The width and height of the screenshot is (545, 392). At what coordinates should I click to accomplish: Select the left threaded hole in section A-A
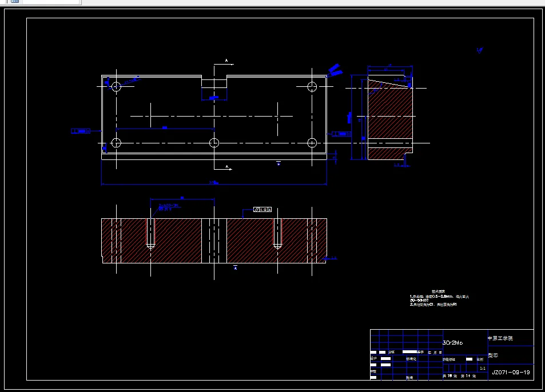[150, 234]
